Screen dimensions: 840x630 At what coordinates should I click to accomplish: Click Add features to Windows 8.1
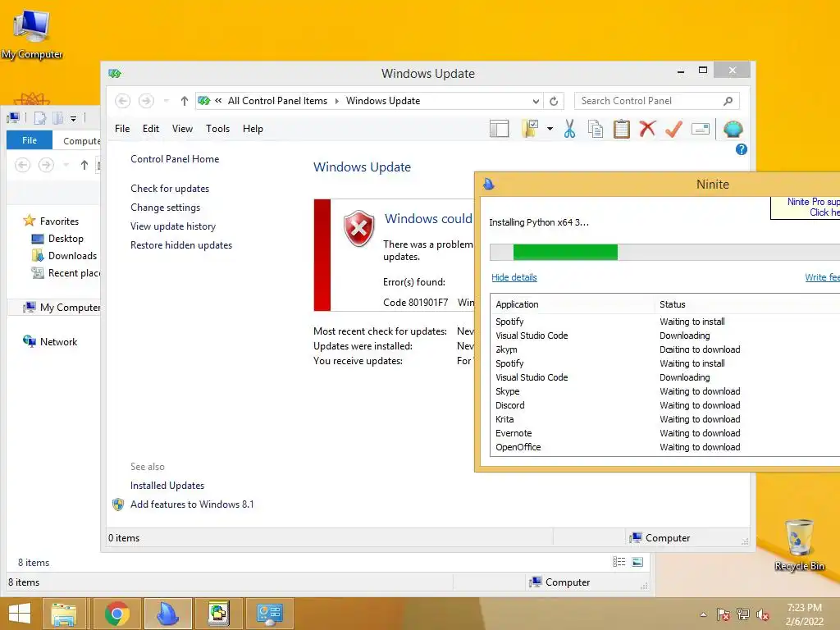coord(192,504)
